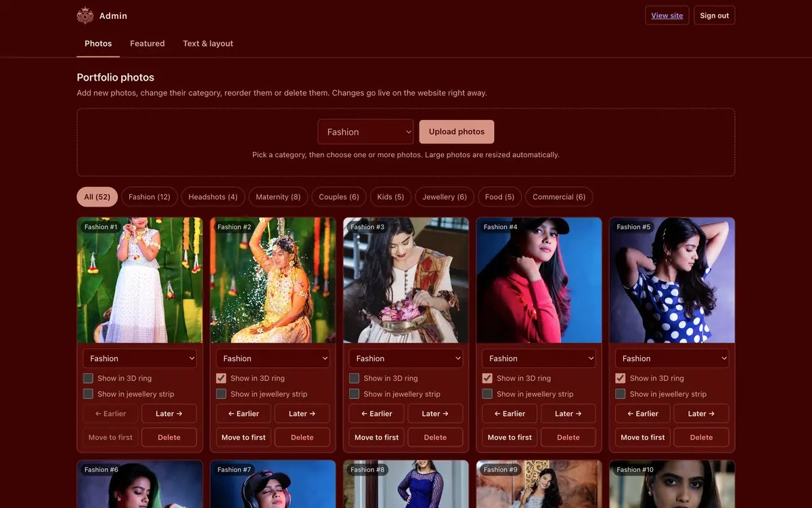Enable Show in 3D ring for Fashion #3
812x508 pixels.
coord(354,378)
